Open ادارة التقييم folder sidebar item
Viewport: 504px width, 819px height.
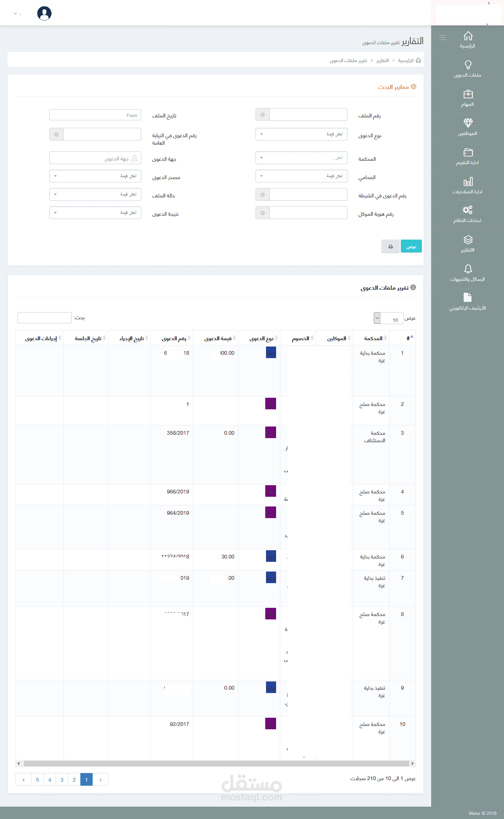pyautogui.click(x=468, y=157)
